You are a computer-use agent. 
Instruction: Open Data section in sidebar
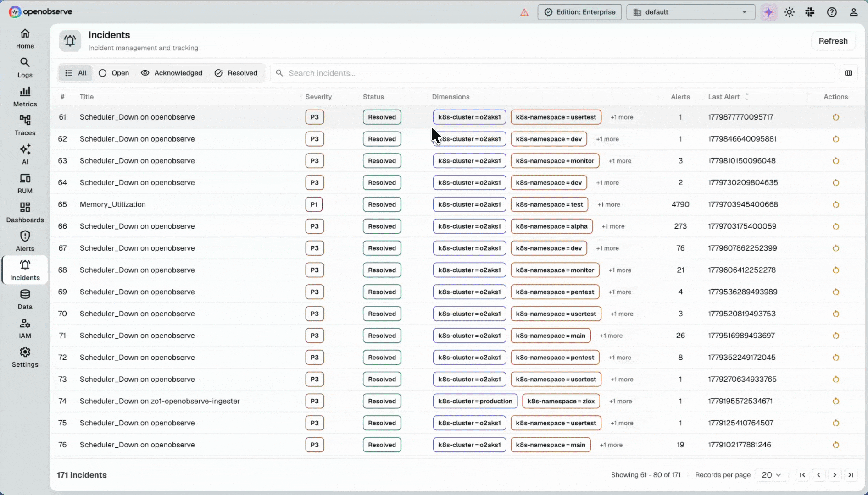click(x=25, y=299)
